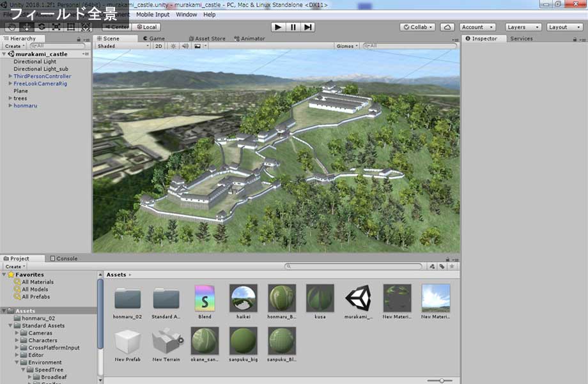Select the haikei material asset
The height and width of the screenshot is (384, 588).
[244, 302]
